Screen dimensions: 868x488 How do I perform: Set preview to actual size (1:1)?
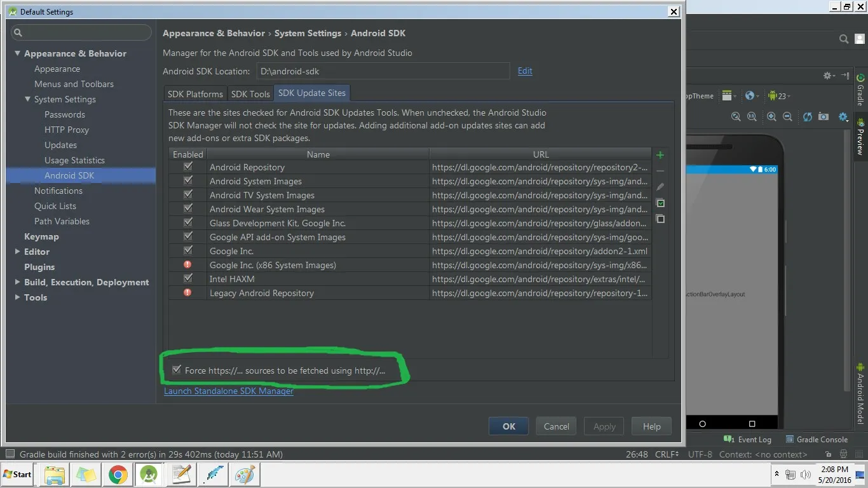pos(752,117)
